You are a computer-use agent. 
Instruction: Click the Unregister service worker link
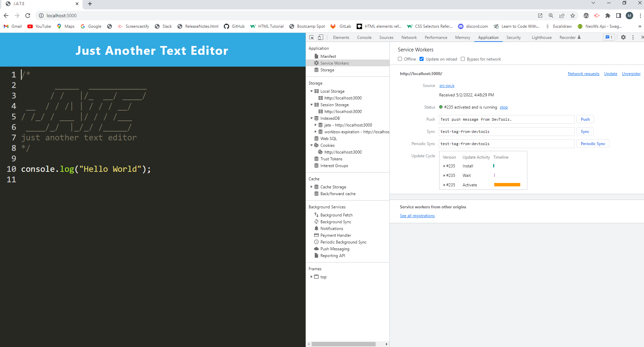tap(631, 73)
